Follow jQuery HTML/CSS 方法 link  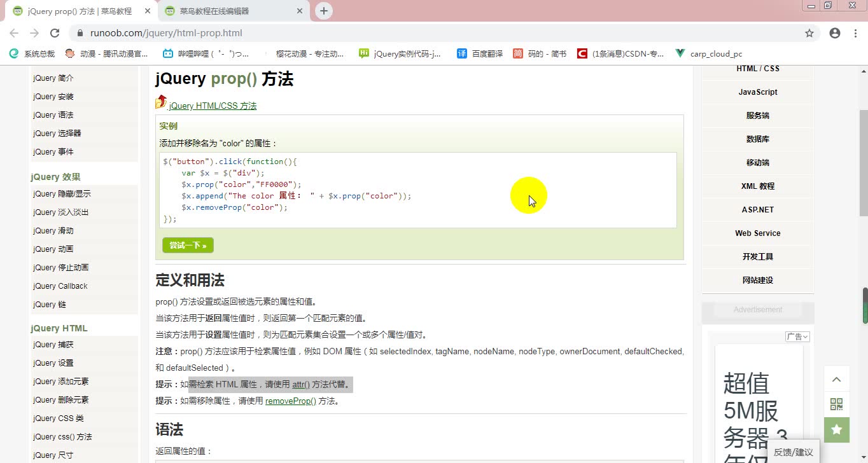(213, 106)
